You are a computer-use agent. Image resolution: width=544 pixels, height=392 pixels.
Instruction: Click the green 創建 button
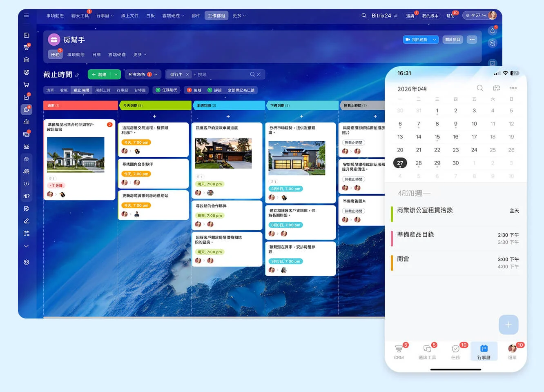[99, 74]
